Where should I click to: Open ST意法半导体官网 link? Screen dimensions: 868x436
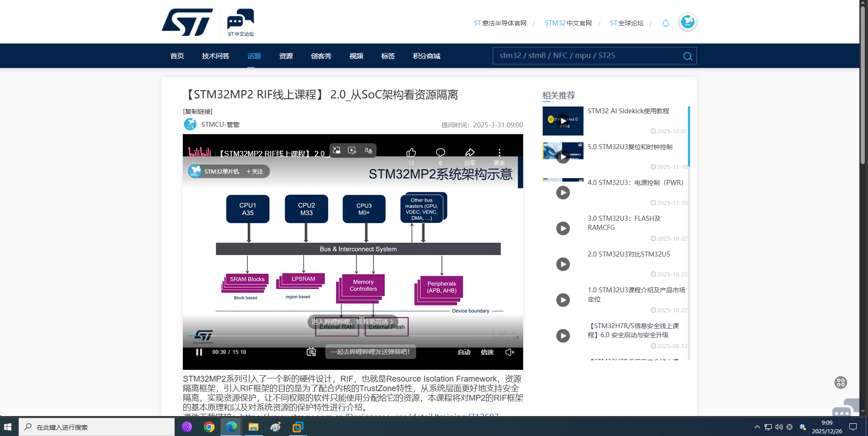click(500, 23)
